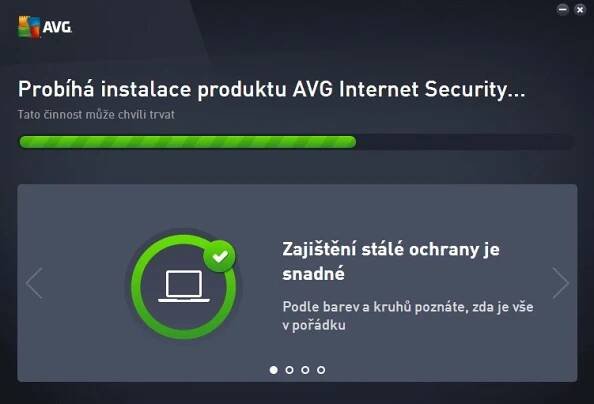The width and height of the screenshot is (594, 404).
Task: Close the AVG installer window
Action: 580,9
